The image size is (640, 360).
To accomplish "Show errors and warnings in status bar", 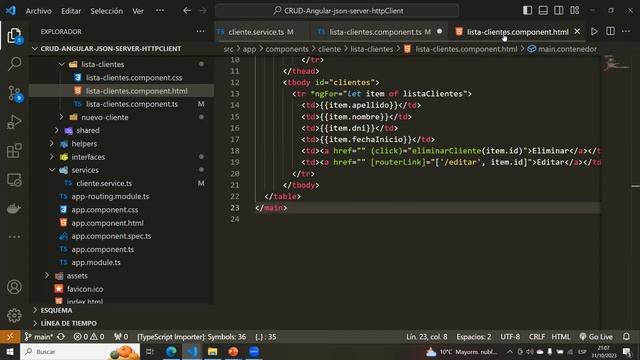I will pos(89,337).
